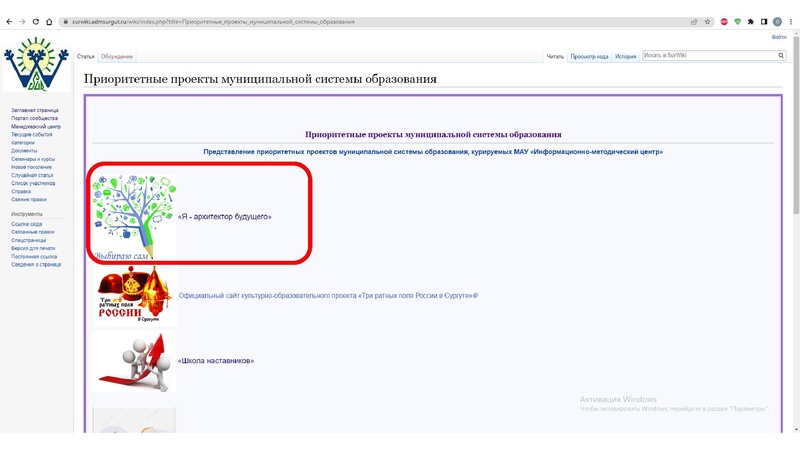
Task: Open the История tab
Action: [626, 57]
